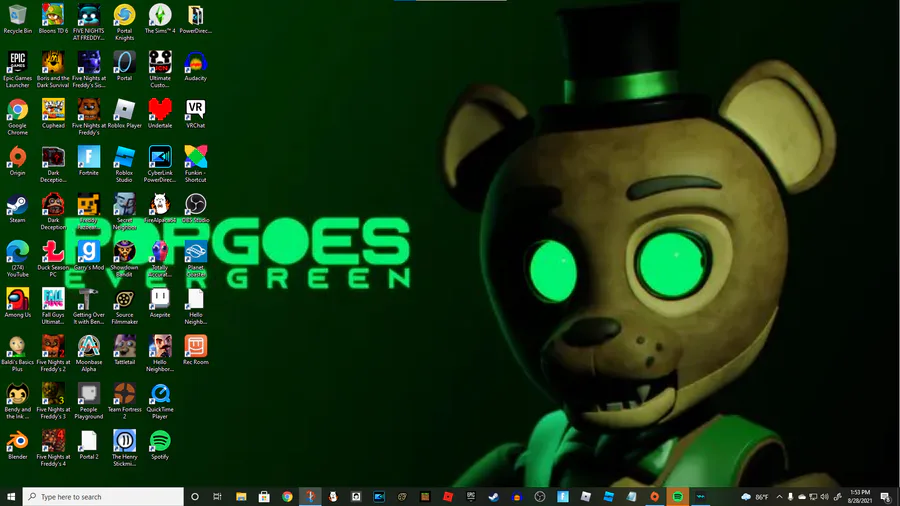Launch Audacity from the desktop
The width and height of the screenshot is (900, 506).
(196, 67)
